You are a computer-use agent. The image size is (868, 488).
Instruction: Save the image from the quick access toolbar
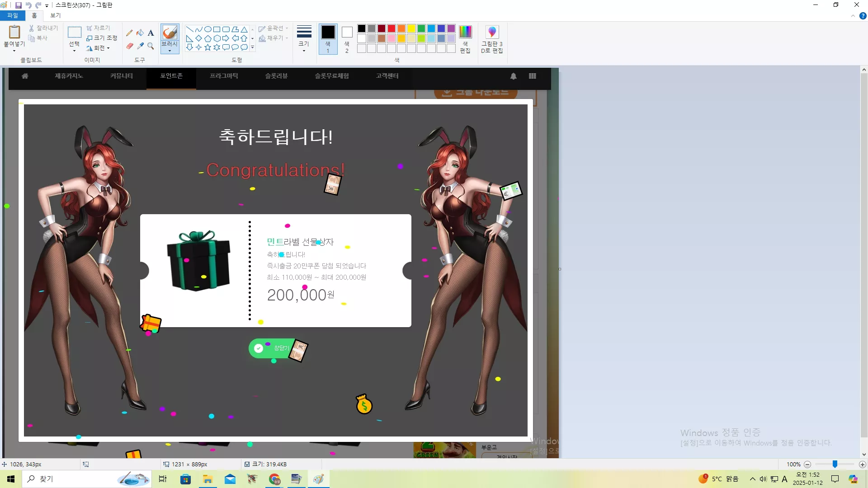[19, 5]
